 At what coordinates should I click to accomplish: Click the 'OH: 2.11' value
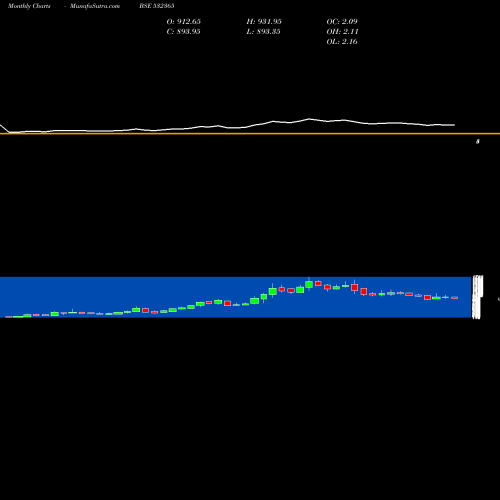[342, 31]
